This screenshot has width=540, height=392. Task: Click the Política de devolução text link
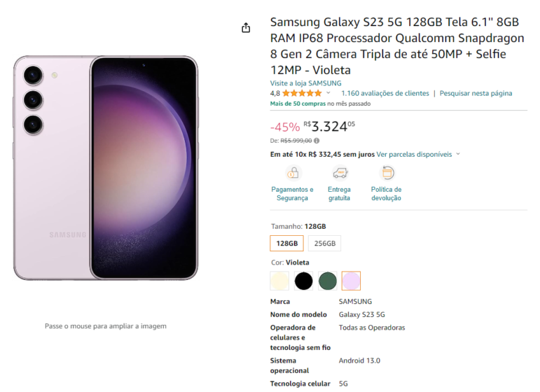pos(386,194)
